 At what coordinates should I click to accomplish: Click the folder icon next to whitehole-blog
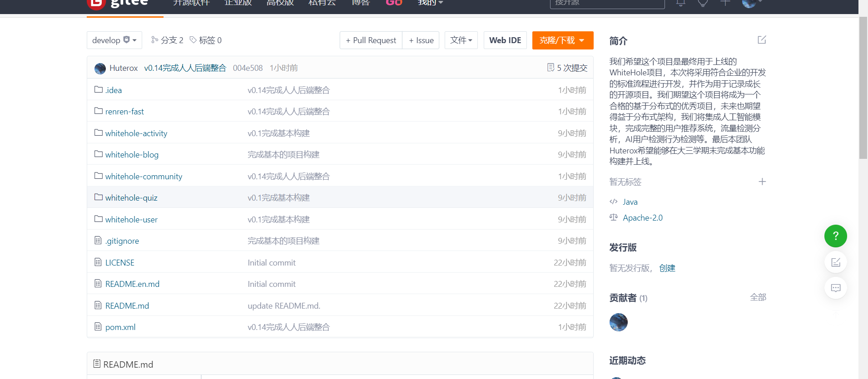[99, 154]
